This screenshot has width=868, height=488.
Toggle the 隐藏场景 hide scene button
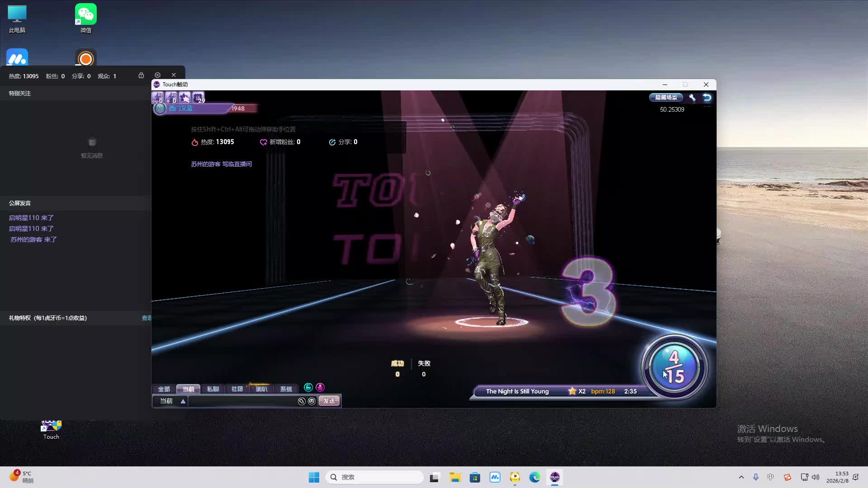(x=666, y=98)
